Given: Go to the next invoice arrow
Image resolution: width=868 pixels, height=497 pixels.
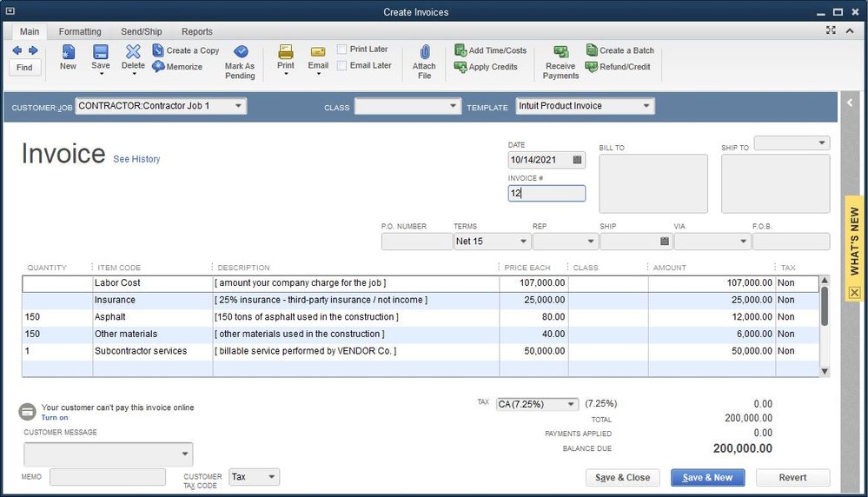Looking at the screenshot, I should [x=33, y=50].
